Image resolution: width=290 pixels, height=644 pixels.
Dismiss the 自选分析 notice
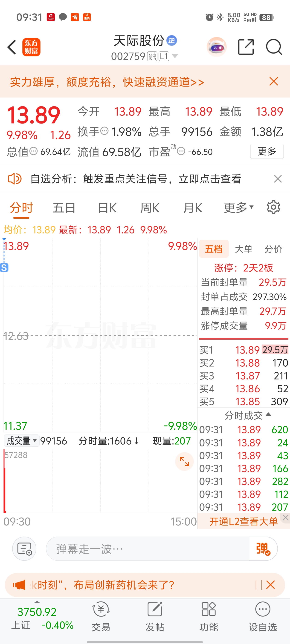pos(278,179)
